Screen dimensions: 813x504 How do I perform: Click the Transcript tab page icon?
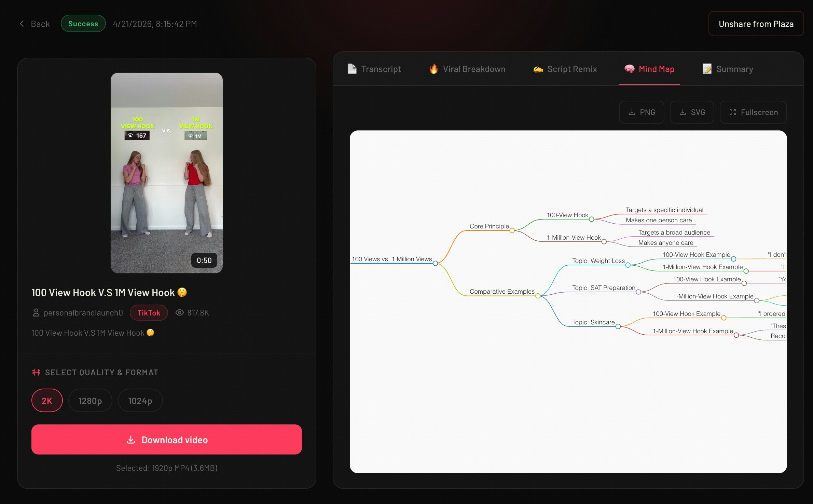(352, 69)
